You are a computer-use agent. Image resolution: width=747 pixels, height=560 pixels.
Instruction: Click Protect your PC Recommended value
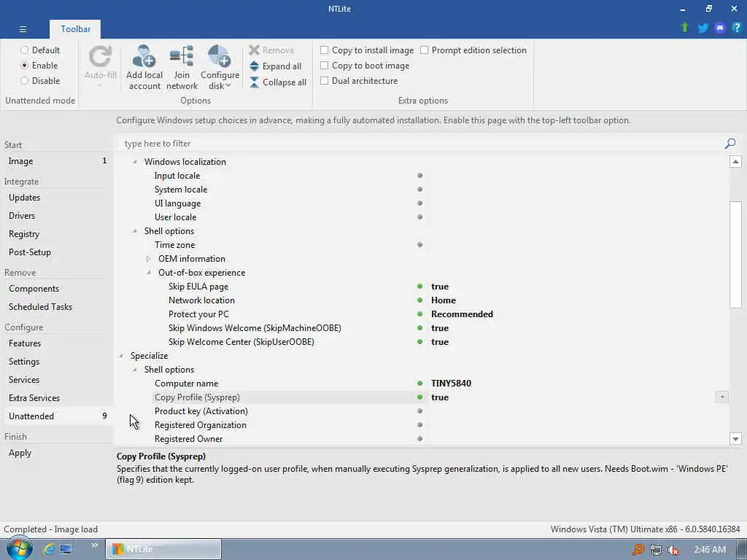[x=462, y=314]
